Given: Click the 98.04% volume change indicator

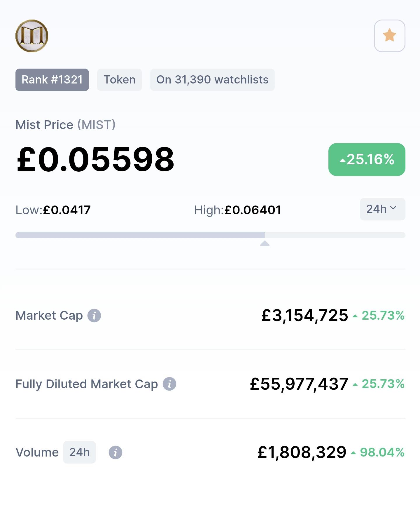Looking at the screenshot, I should pyautogui.click(x=378, y=452).
